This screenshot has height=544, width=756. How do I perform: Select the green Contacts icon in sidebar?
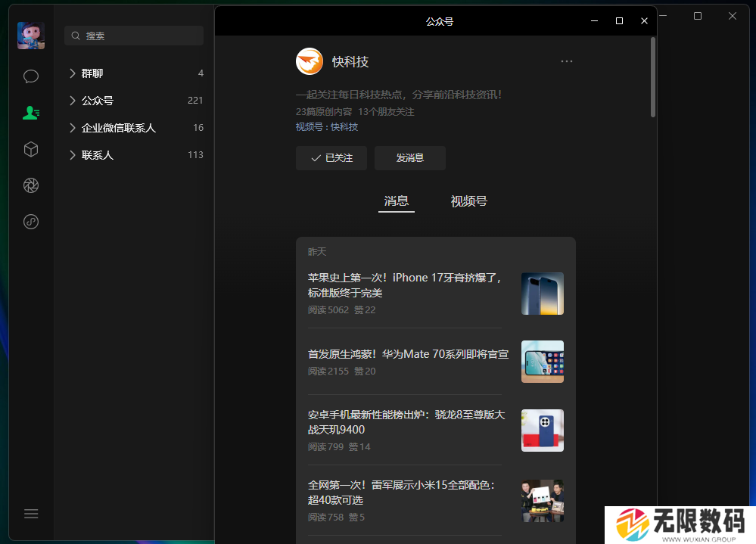(x=31, y=113)
